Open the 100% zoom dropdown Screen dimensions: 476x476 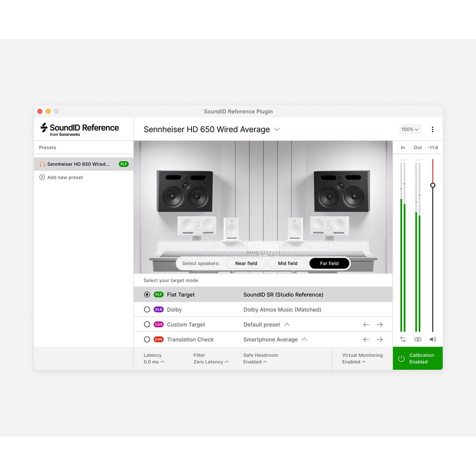tap(410, 129)
